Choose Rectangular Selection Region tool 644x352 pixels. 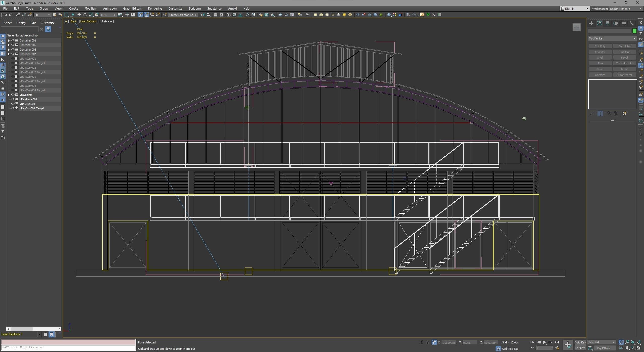[x=66, y=15]
